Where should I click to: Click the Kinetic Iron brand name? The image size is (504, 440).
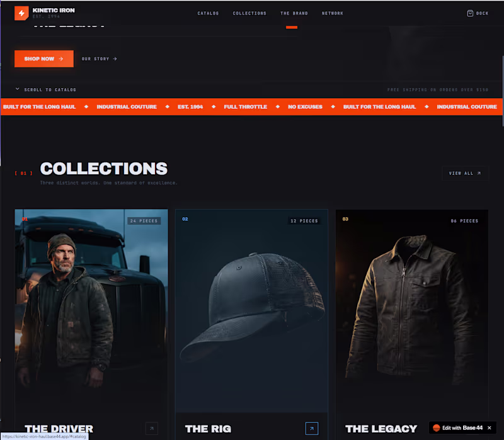[x=54, y=10]
